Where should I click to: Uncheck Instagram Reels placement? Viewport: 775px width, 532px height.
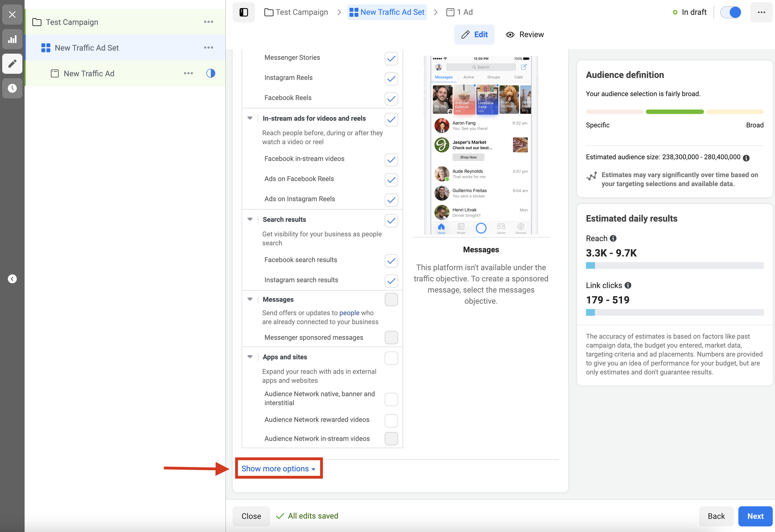(391, 79)
